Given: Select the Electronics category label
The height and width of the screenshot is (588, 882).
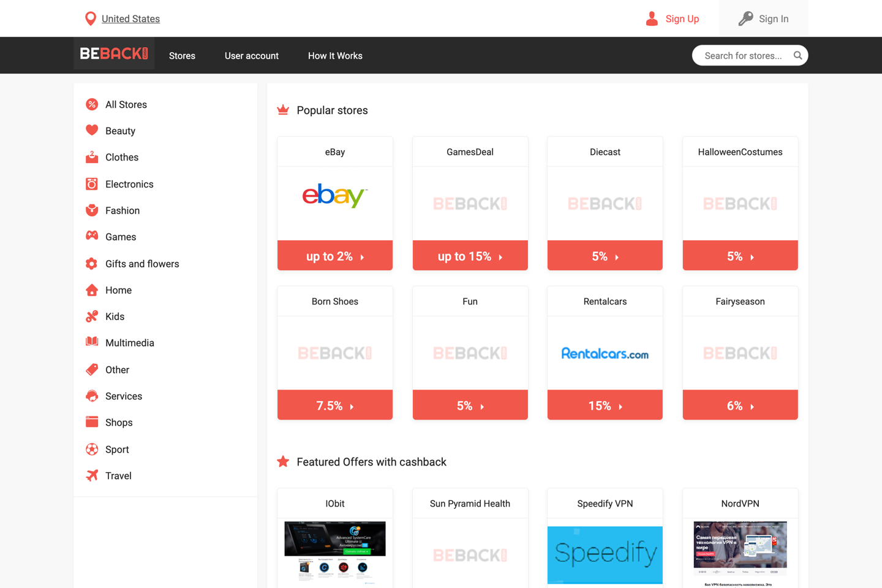Looking at the screenshot, I should (x=129, y=184).
